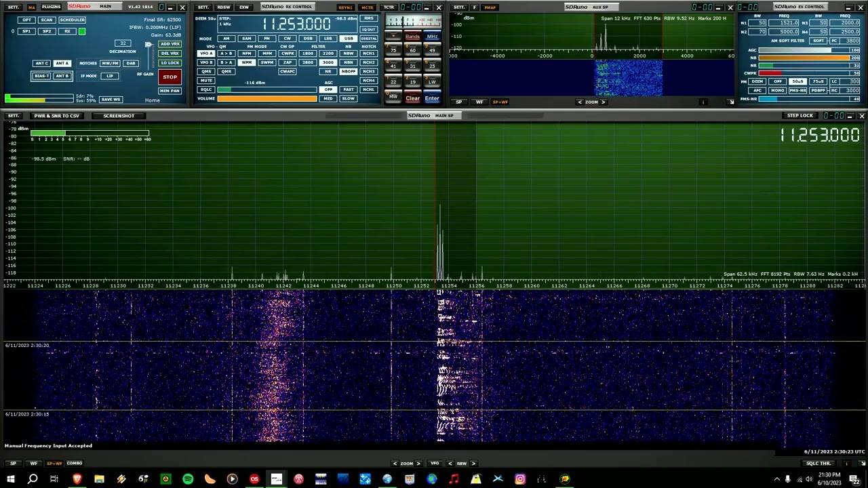Screen dimensions: 868x488
Task: Open the IF mode LIF selector
Action: (110, 76)
